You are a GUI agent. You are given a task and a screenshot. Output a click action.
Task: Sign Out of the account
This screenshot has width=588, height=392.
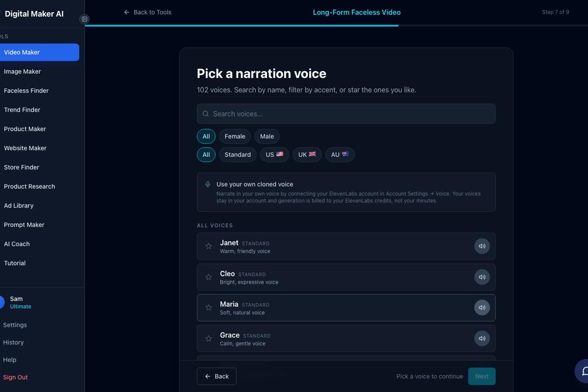click(x=15, y=377)
